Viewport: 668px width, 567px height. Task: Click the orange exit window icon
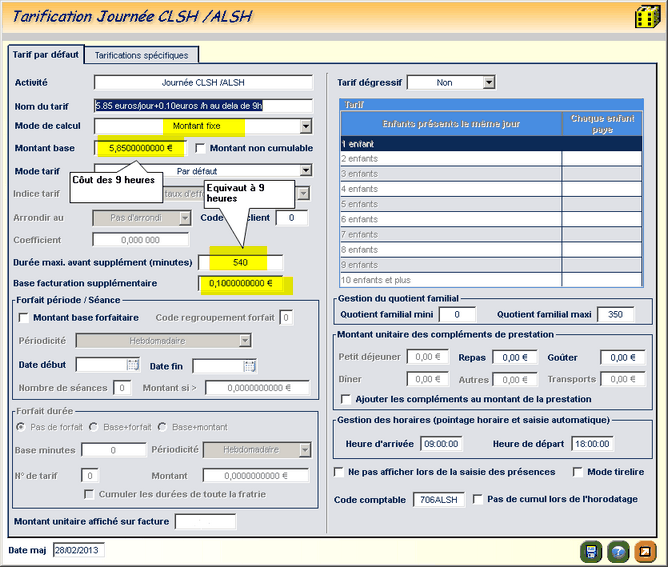[645, 551]
